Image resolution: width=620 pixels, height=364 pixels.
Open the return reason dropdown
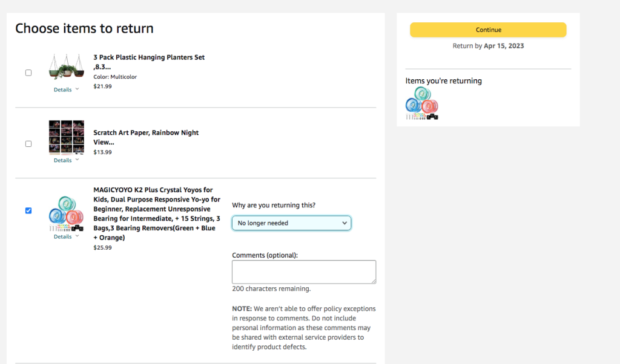291,223
